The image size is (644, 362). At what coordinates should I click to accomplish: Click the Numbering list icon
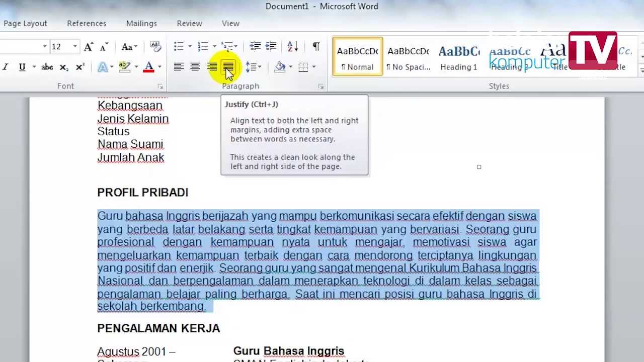coord(203,46)
